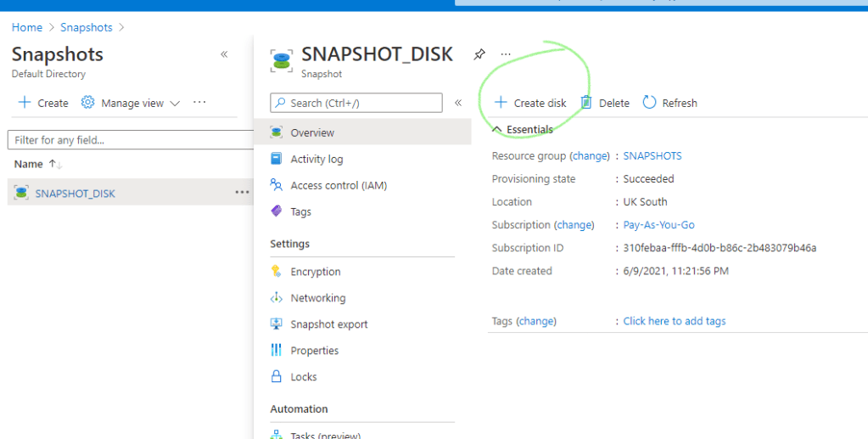868x439 pixels.
Task: Collapse the resource menu sidebar
Action: pos(458,103)
